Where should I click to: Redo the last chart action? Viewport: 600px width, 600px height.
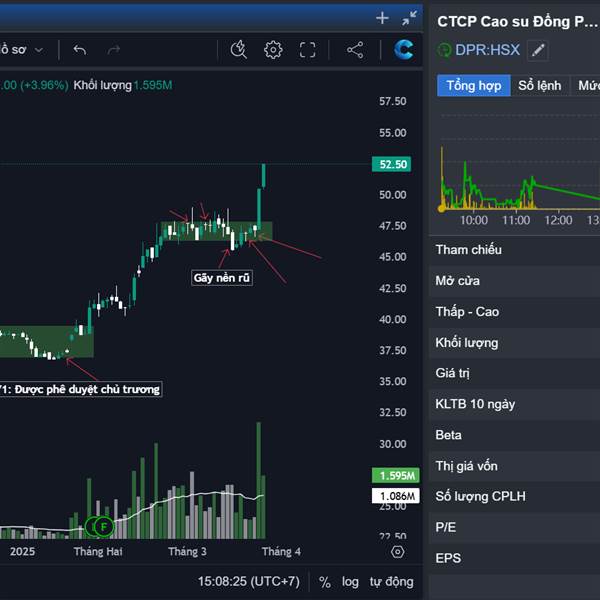pyautogui.click(x=114, y=50)
